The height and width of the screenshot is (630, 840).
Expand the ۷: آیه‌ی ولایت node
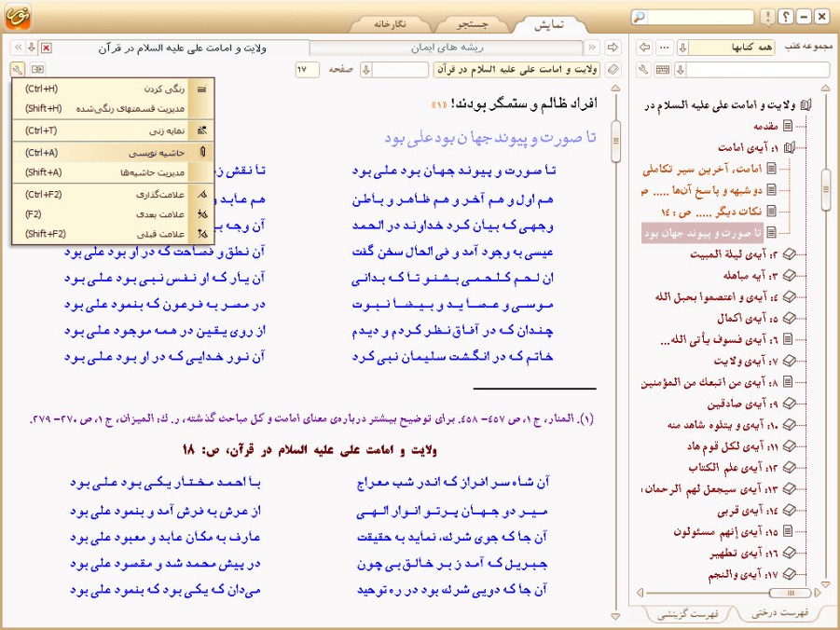click(x=789, y=361)
